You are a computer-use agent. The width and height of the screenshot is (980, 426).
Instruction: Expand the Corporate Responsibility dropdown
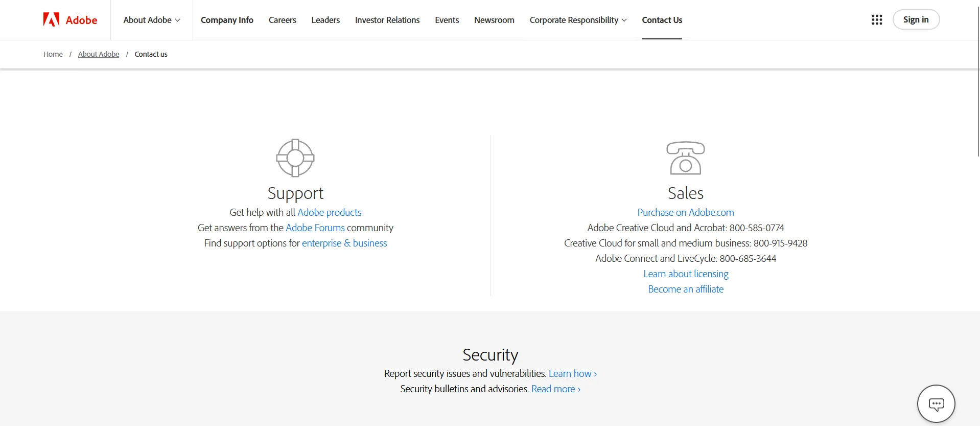pyautogui.click(x=578, y=20)
